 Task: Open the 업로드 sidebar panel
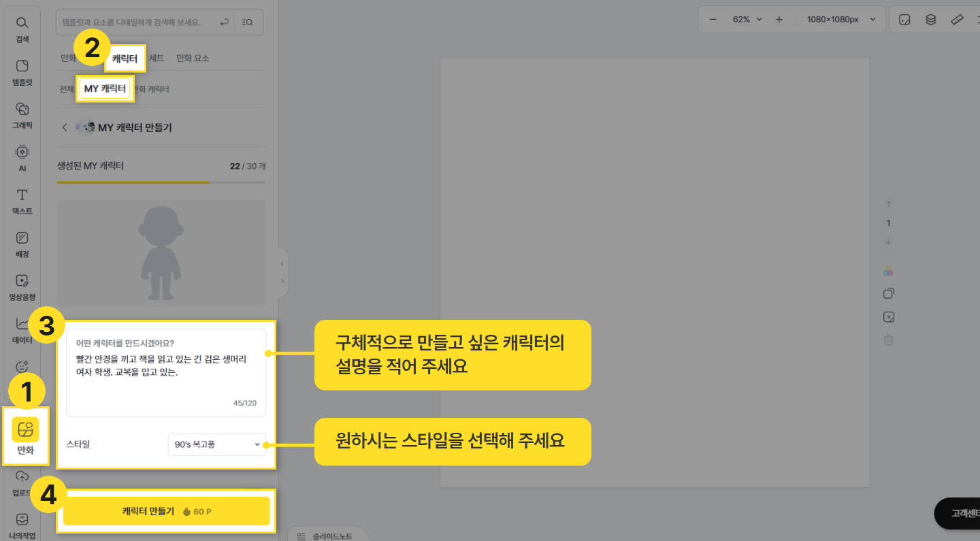(22, 482)
